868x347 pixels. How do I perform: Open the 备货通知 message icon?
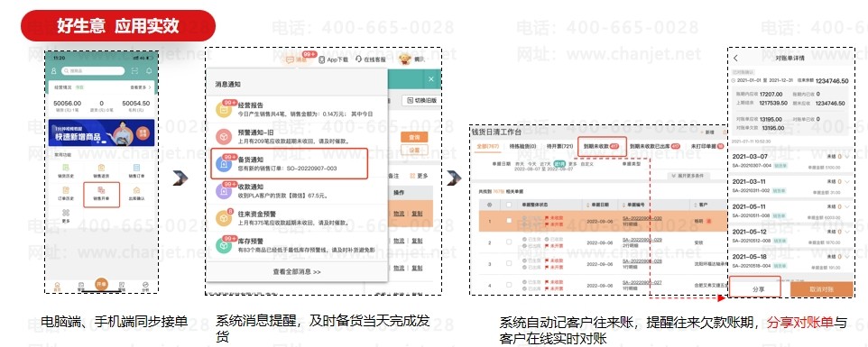224,164
